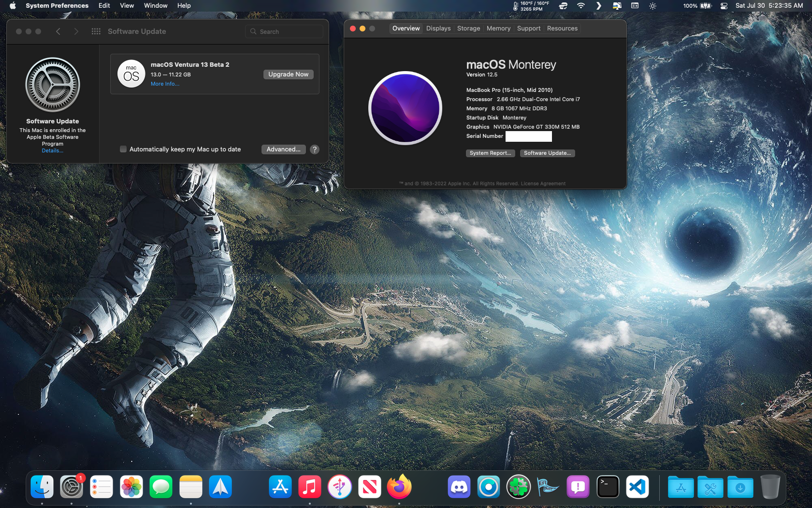The width and height of the screenshot is (812, 508).
Task: Launch the Music app
Action: click(310, 487)
